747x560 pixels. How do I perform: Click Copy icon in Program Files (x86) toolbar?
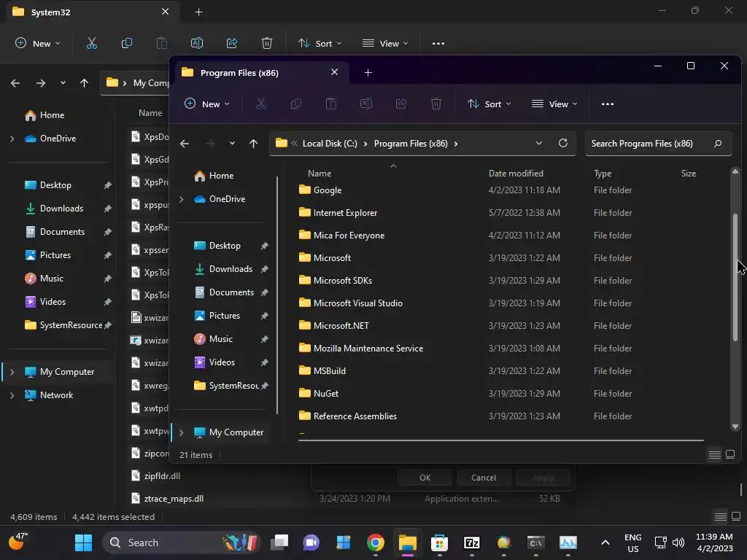click(x=296, y=104)
